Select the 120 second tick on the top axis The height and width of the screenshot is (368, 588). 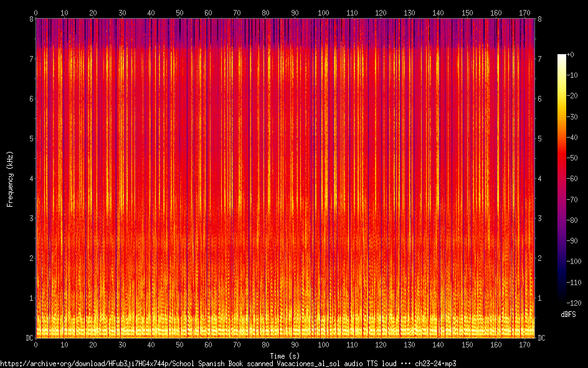click(381, 12)
